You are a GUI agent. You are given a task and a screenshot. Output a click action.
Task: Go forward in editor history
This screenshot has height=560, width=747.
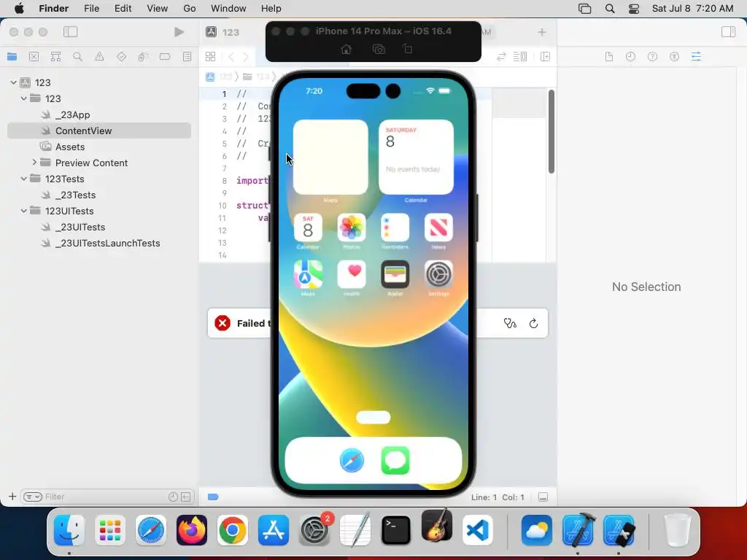point(246,57)
